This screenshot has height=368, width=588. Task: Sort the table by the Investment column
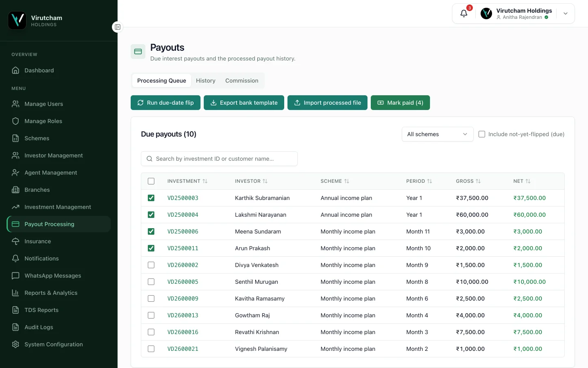pos(187,181)
